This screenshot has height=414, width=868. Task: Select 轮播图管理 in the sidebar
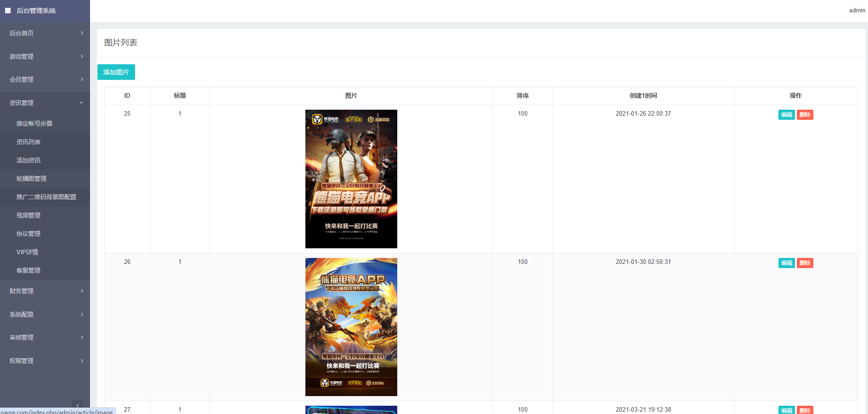(x=31, y=179)
